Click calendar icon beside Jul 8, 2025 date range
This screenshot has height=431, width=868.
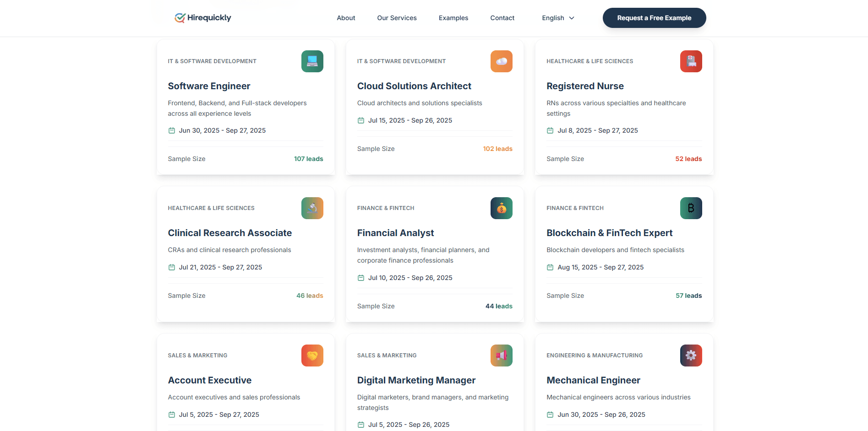click(550, 130)
